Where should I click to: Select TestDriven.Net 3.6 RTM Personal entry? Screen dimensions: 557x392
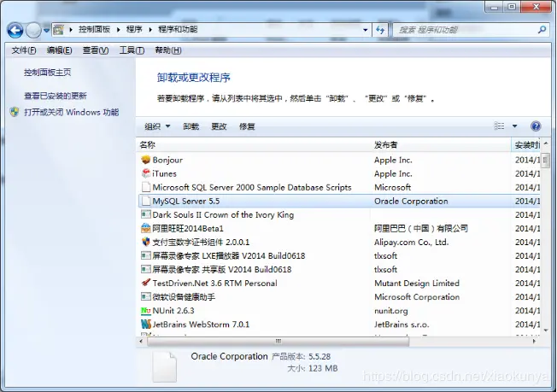[x=215, y=283]
